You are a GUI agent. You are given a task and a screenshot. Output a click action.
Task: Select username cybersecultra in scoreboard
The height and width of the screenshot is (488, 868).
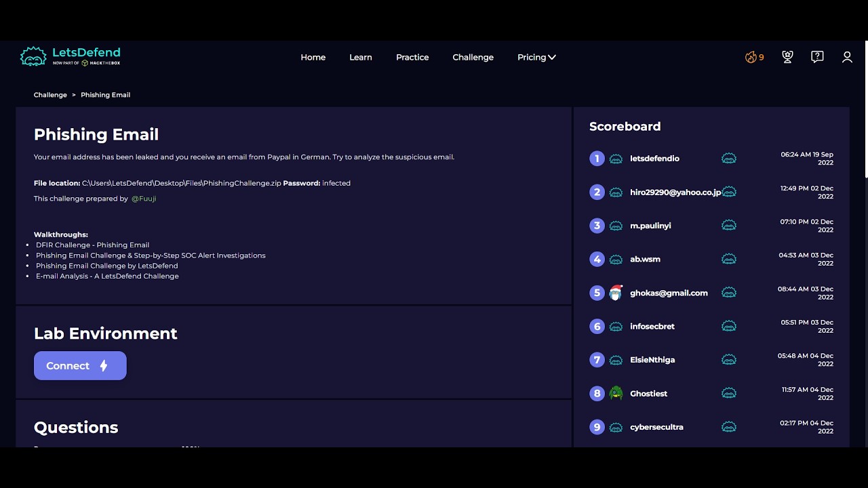(656, 427)
